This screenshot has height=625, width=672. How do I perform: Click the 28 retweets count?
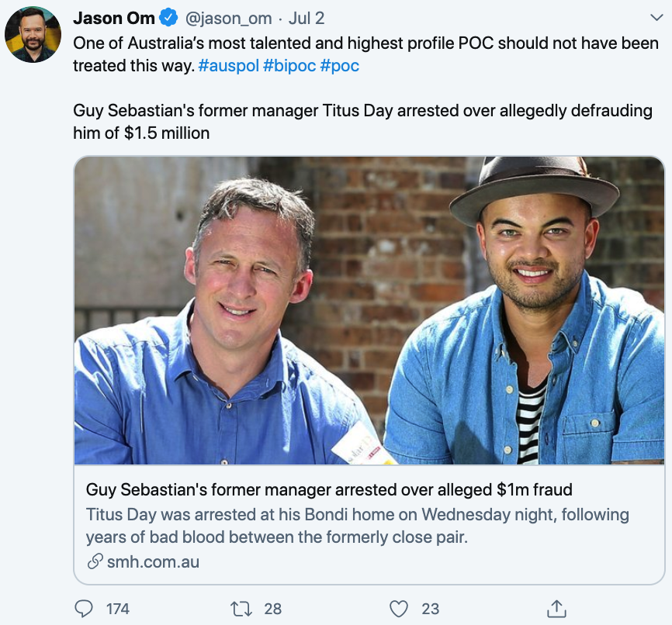tap(273, 609)
